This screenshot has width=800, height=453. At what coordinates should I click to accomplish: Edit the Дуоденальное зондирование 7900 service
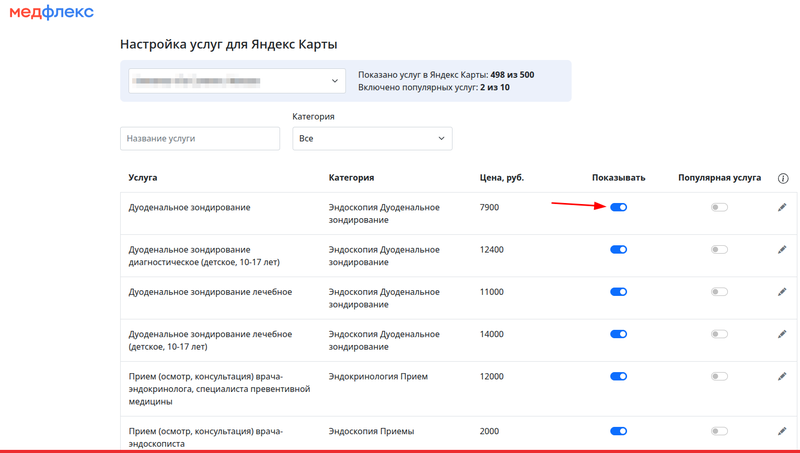point(783,207)
